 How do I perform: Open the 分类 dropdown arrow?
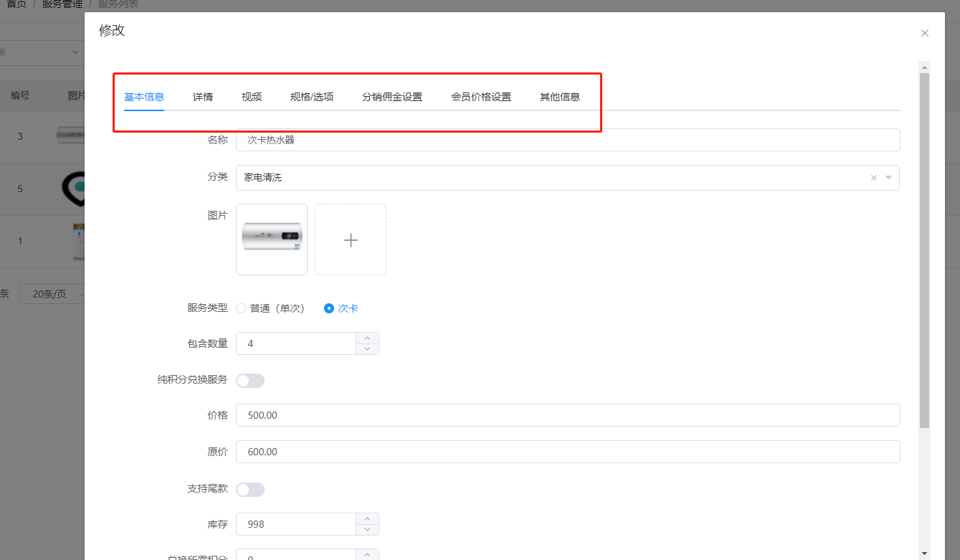point(889,178)
